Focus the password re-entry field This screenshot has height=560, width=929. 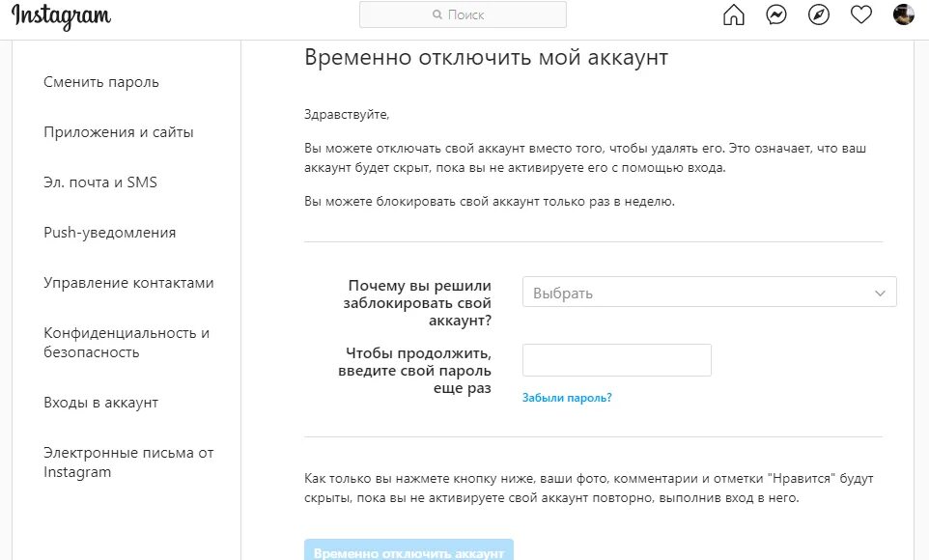click(616, 360)
